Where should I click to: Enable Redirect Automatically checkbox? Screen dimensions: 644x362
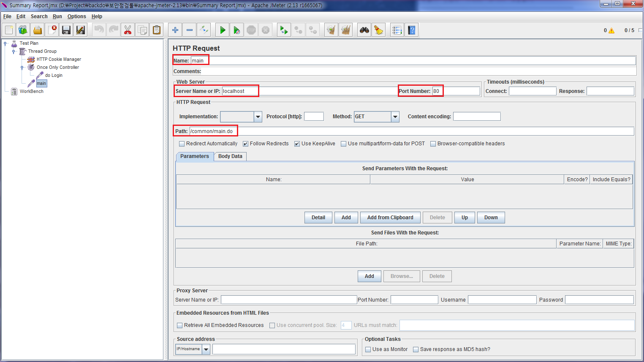pyautogui.click(x=182, y=144)
